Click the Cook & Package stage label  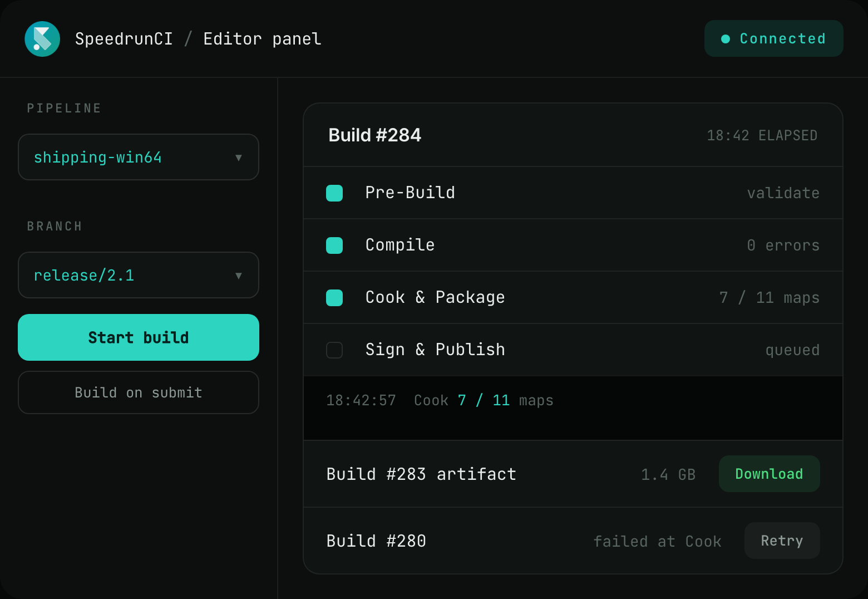point(435,297)
